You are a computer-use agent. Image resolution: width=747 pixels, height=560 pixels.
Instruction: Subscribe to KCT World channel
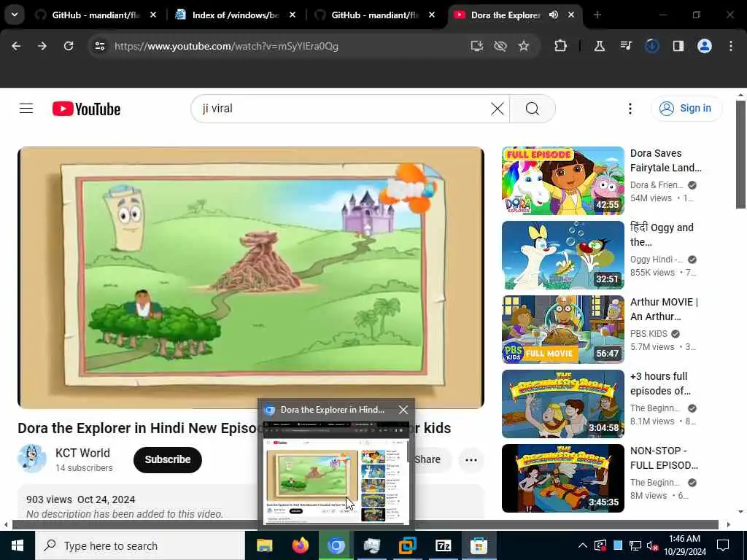coord(168,459)
